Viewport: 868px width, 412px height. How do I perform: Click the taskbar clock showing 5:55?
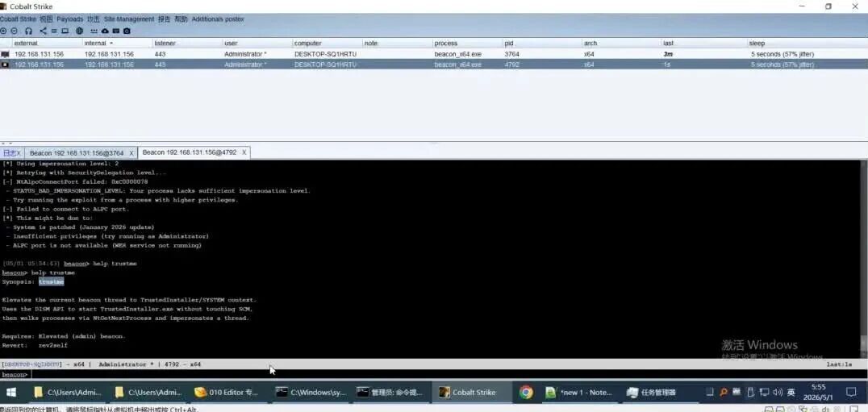click(x=817, y=392)
